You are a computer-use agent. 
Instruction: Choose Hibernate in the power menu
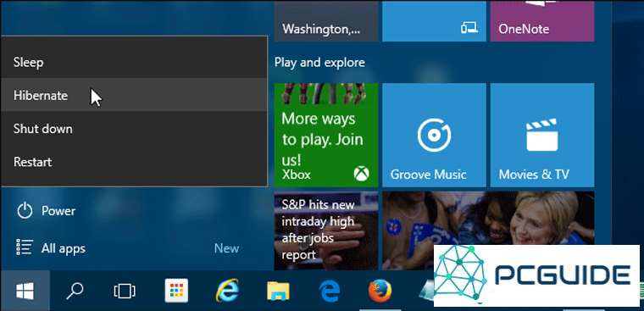click(134, 95)
